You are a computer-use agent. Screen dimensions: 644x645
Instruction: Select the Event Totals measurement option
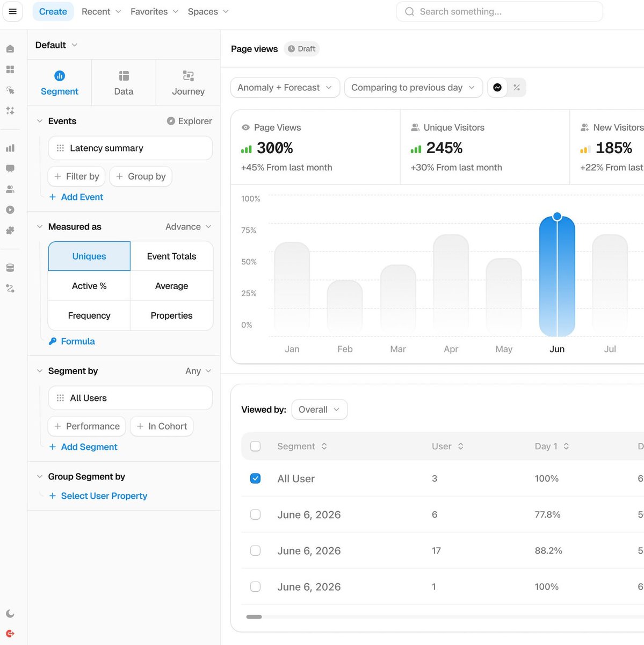point(172,256)
